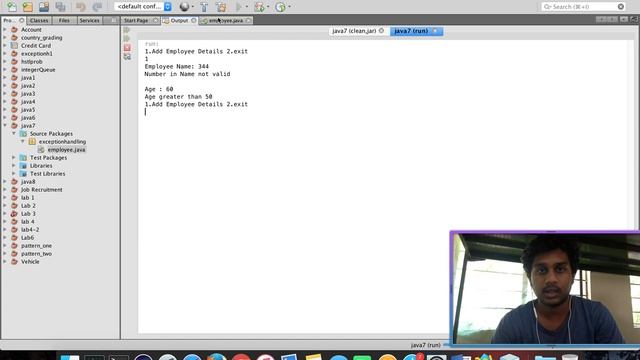640x360 pixels.
Task: Click the Lab 3 project icon
Action: (14, 213)
